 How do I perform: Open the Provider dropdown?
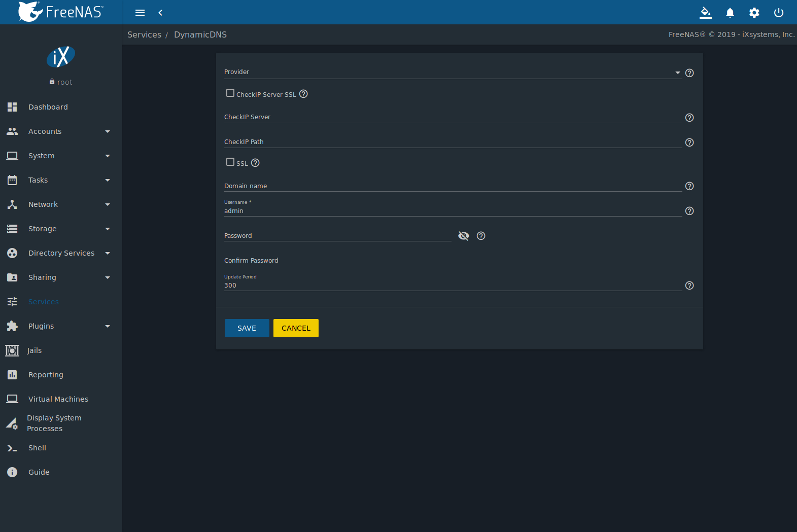[453, 72]
